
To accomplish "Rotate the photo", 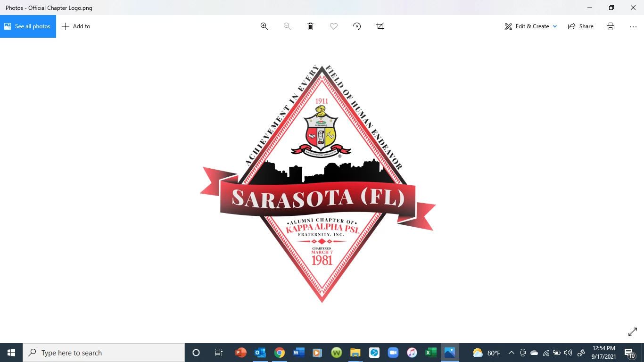I will tap(357, 26).
